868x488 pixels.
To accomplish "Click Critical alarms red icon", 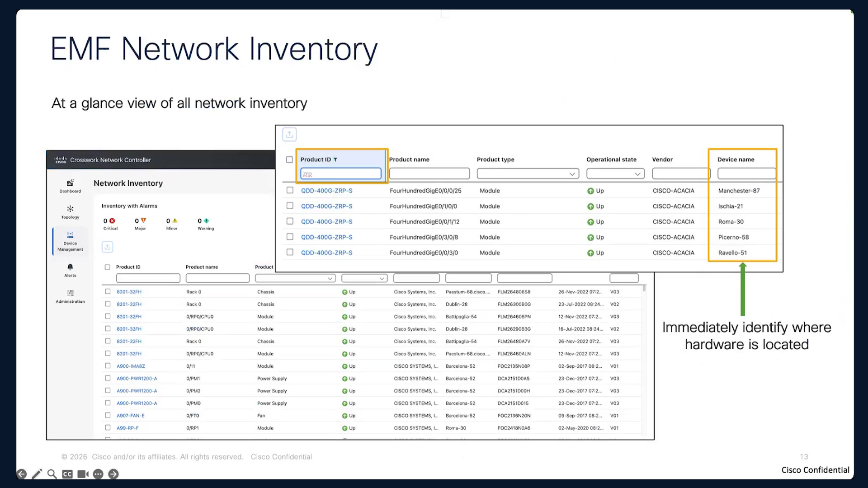I will click(112, 221).
